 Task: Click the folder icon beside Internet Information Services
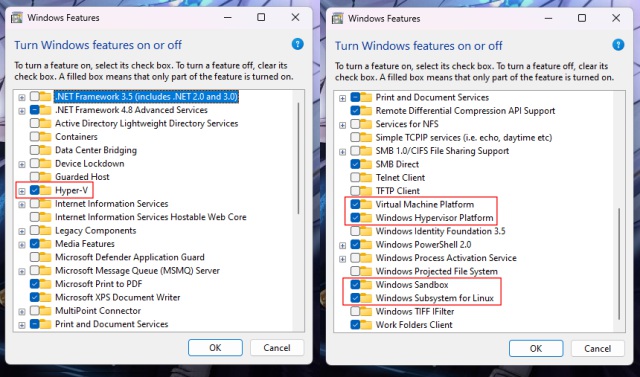pos(45,204)
